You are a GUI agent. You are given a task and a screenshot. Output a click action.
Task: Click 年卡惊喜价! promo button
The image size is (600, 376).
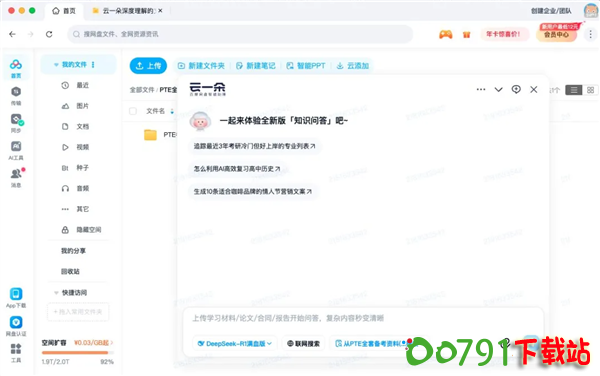pyautogui.click(x=504, y=34)
